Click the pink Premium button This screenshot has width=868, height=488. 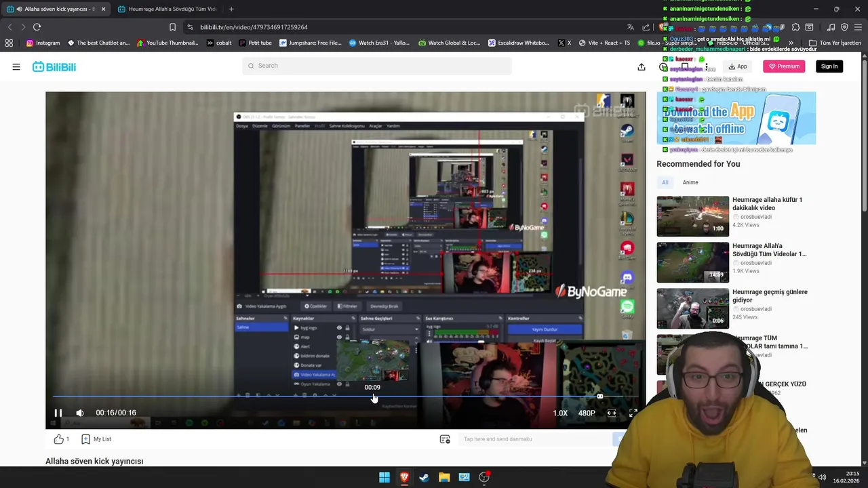(784, 66)
